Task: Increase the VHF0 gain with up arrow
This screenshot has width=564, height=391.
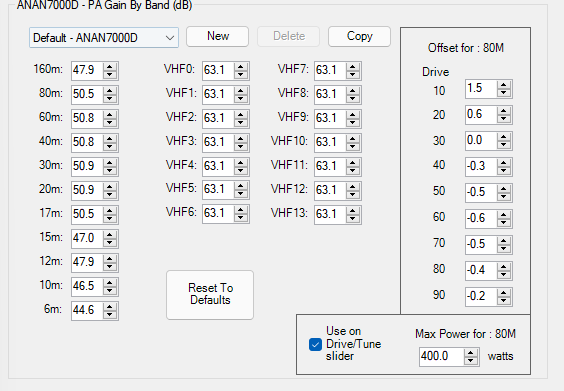Action: coord(241,66)
